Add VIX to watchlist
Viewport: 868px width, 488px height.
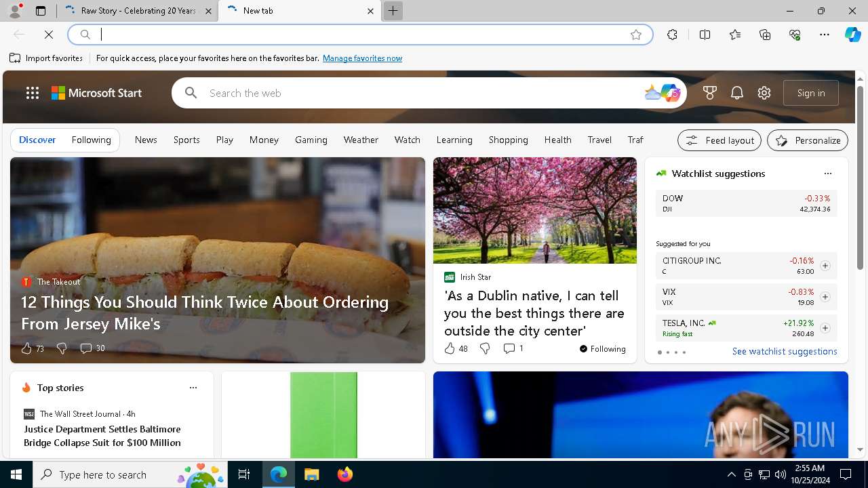coord(825,297)
